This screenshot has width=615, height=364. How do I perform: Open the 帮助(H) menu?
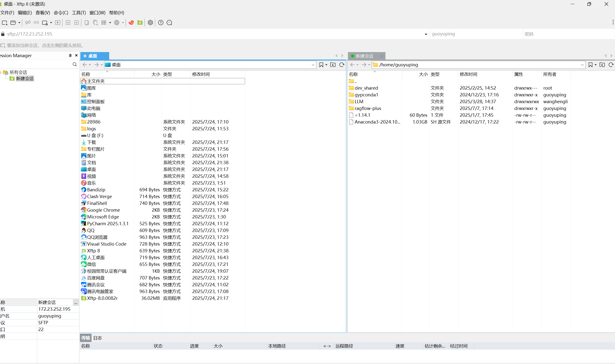116,13
